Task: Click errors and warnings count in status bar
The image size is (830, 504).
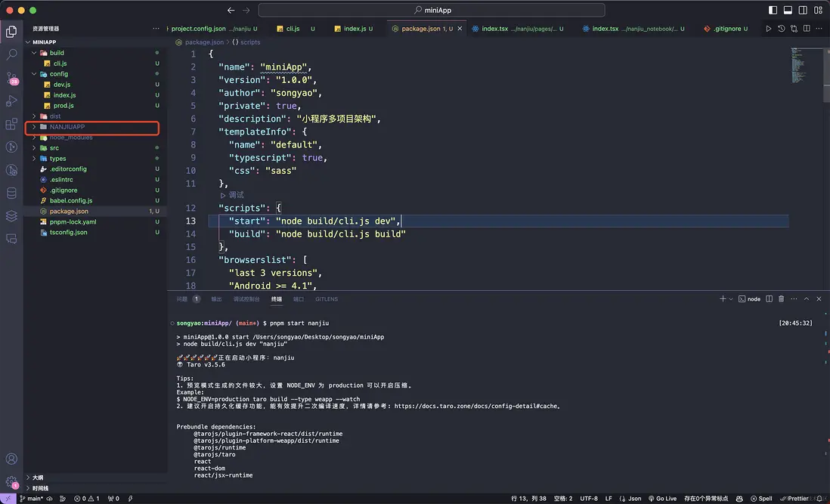Action: click(86, 499)
